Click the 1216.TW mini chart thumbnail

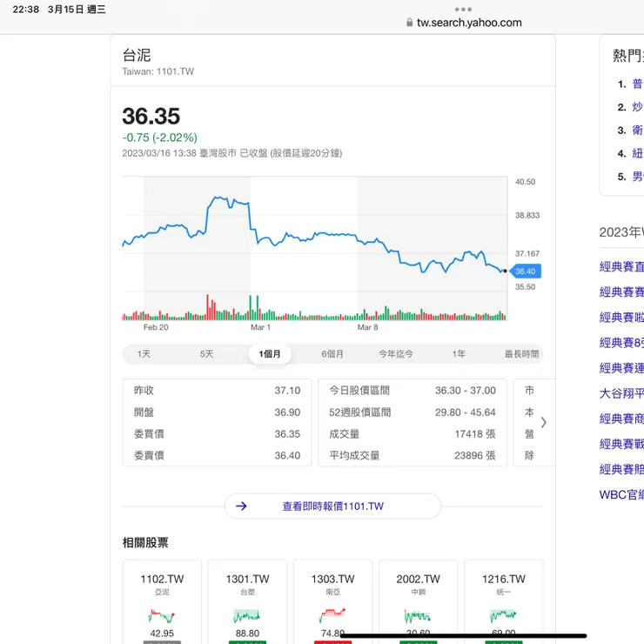[504, 615]
